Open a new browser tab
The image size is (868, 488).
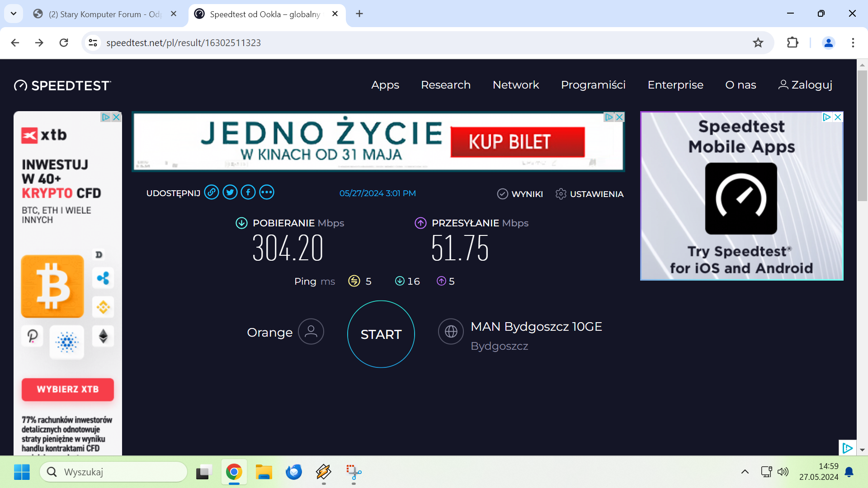(359, 14)
